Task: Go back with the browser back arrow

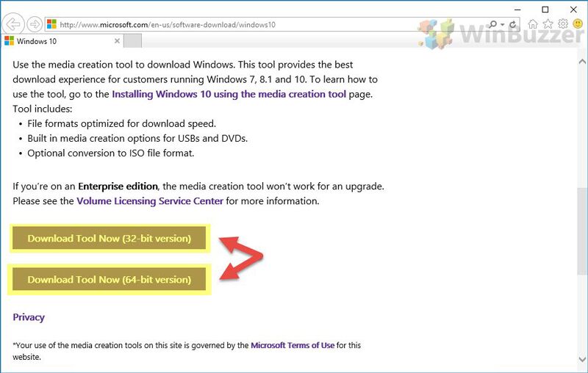Action: coord(12,24)
